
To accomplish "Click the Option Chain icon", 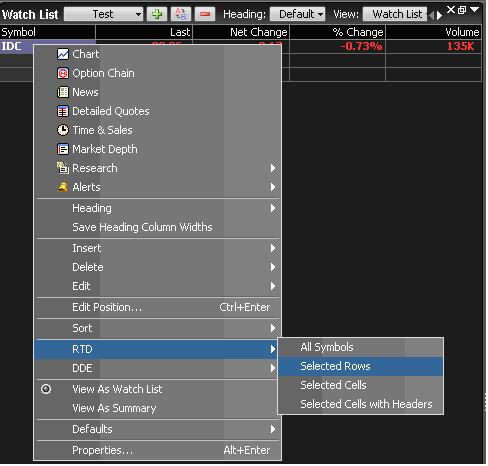I will coord(63,73).
